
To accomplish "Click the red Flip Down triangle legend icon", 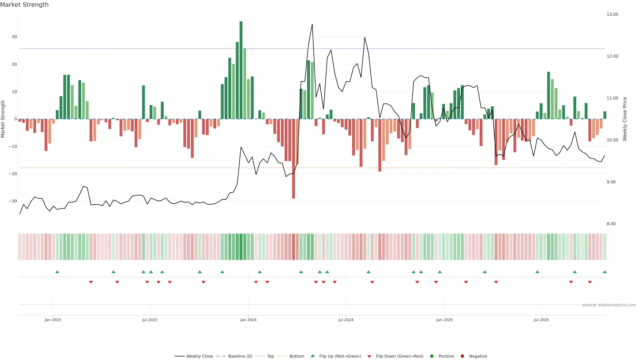I will (369, 356).
